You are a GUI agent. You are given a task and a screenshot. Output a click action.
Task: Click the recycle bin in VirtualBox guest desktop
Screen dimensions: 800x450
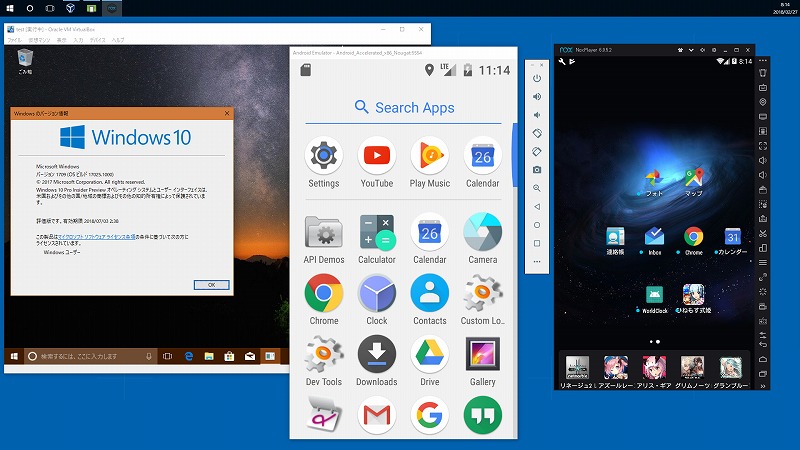[24, 61]
